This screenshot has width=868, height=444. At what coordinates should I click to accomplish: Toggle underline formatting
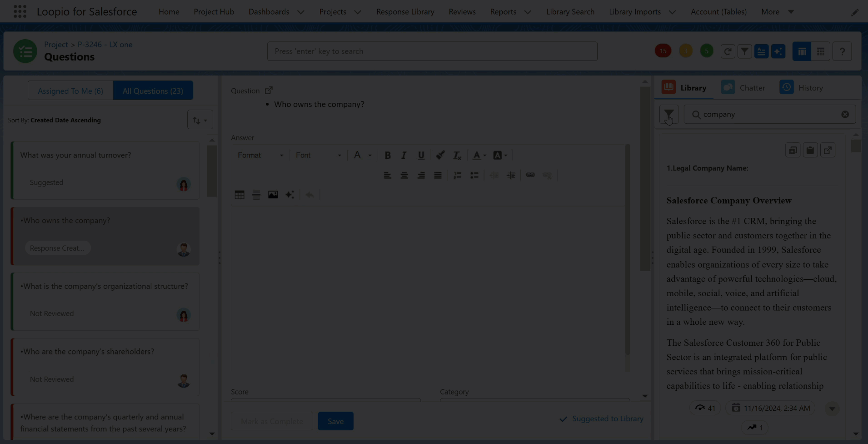point(421,156)
